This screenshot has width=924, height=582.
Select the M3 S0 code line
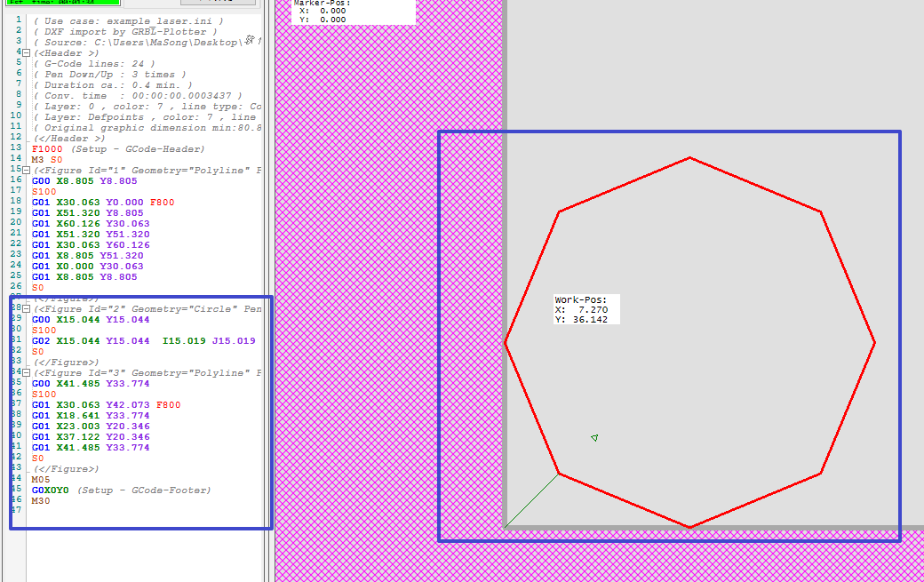[x=46, y=160]
